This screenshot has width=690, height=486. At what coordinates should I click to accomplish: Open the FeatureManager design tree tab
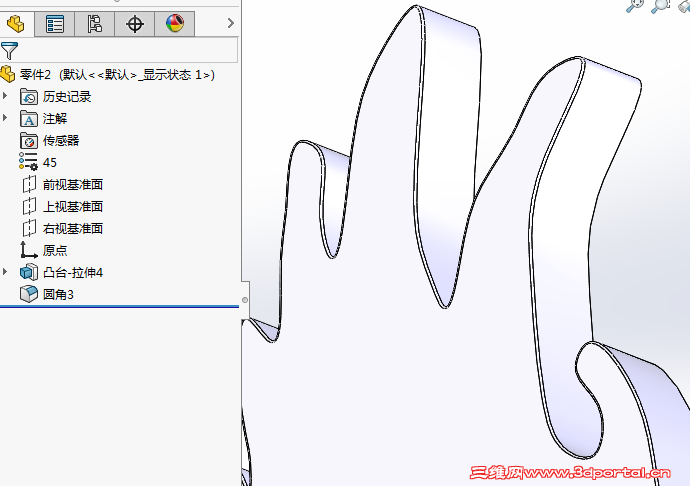click(16, 24)
